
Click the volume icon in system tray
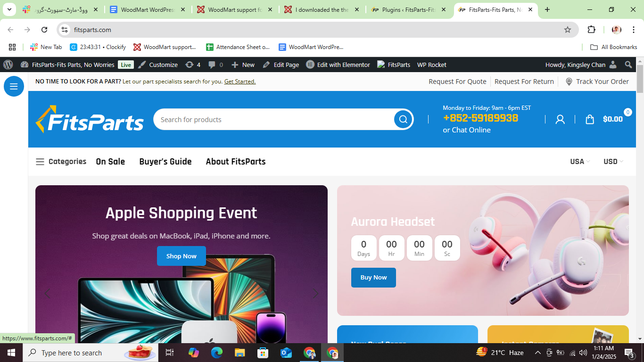[583, 353]
